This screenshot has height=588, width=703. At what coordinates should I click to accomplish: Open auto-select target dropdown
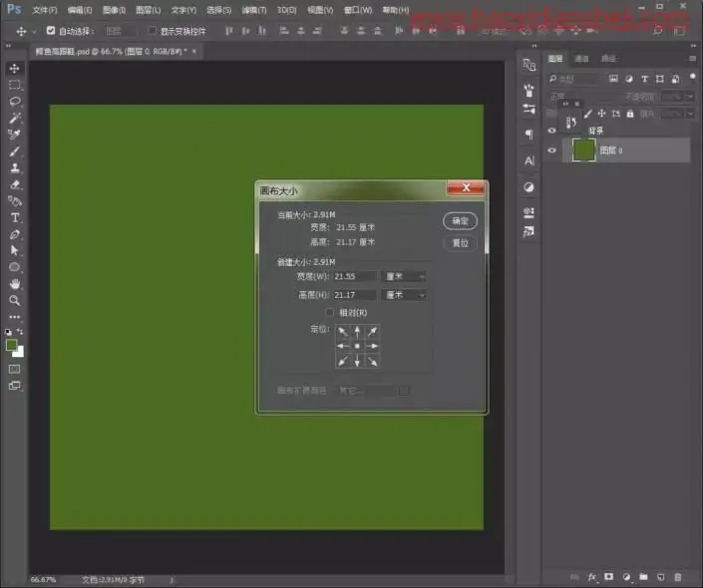pos(120,31)
